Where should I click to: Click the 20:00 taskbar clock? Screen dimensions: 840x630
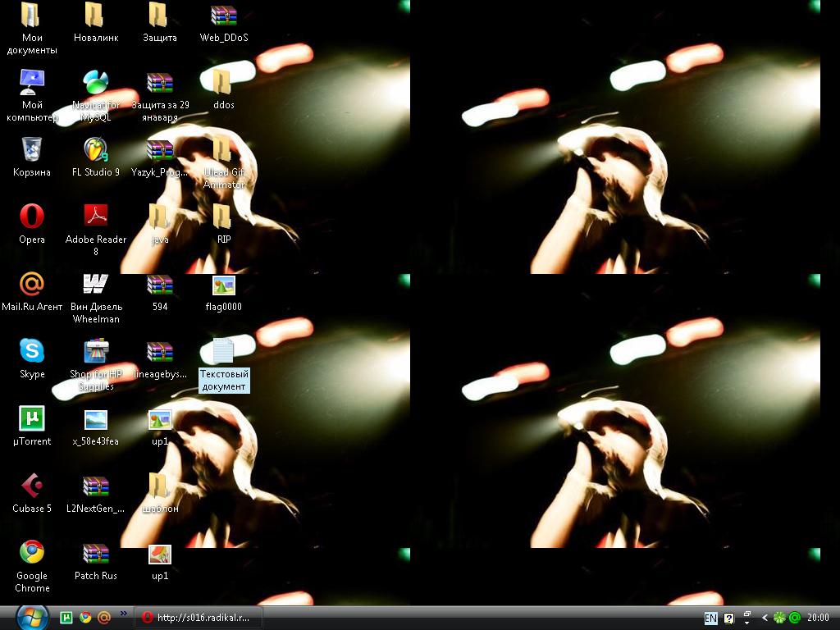click(x=818, y=618)
